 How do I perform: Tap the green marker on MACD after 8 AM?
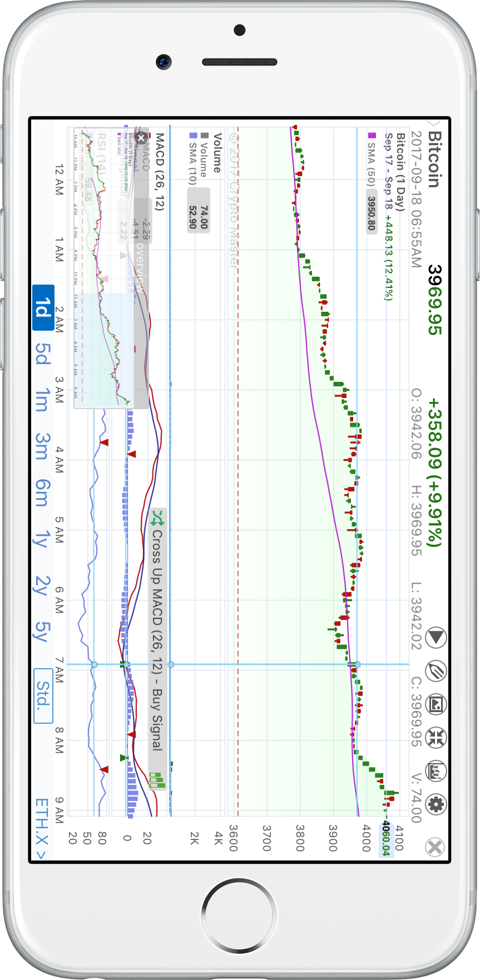coord(123,758)
